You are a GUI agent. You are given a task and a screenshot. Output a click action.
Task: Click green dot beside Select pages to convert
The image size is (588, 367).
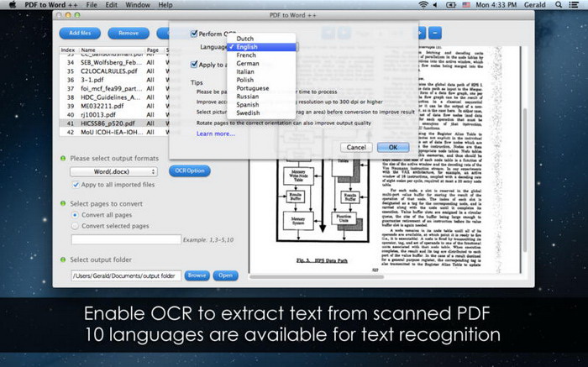point(63,203)
